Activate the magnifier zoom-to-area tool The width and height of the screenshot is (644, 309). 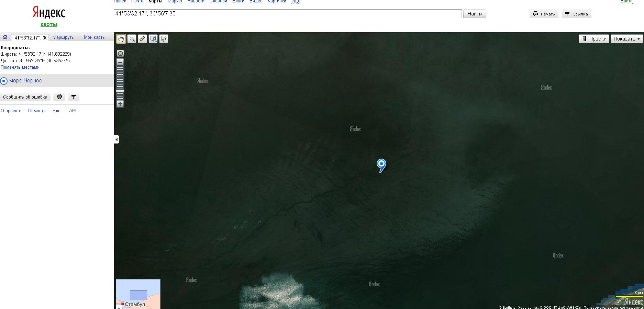point(132,39)
